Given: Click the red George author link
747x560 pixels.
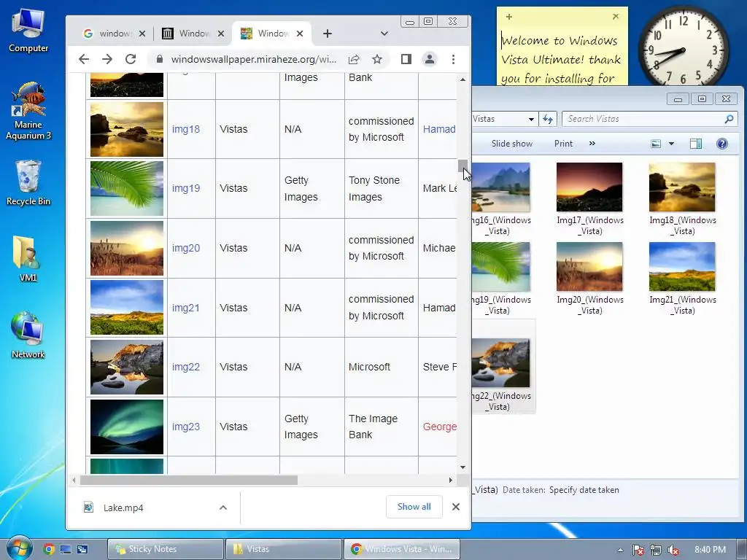Looking at the screenshot, I should pyautogui.click(x=440, y=427).
